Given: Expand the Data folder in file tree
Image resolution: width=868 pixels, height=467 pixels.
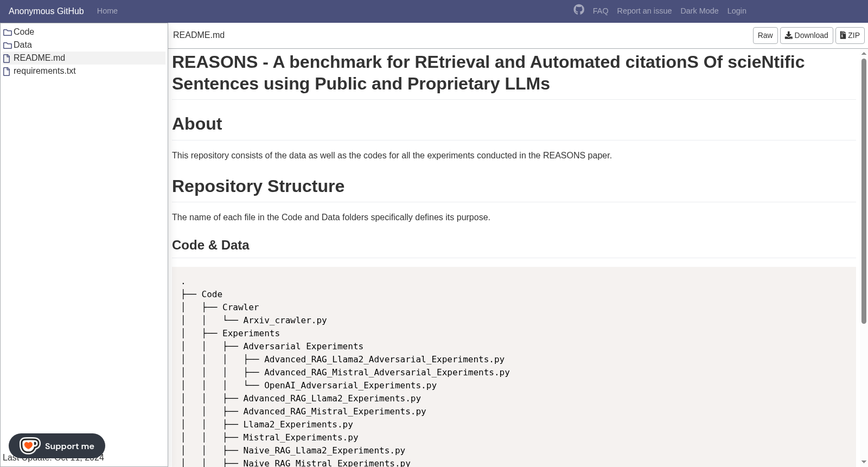Looking at the screenshot, I should tap(23, 45).
